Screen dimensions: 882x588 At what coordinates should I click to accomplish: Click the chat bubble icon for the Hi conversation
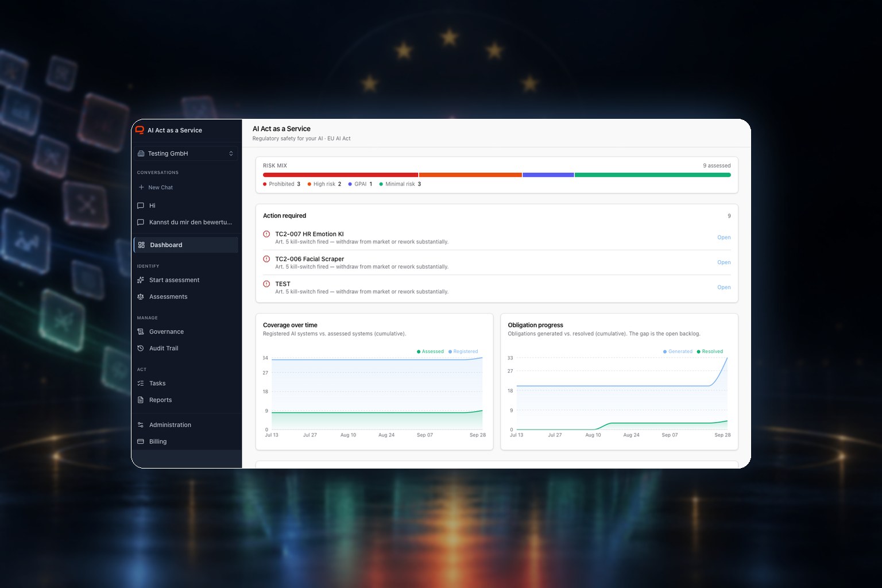[x=141, y=206]
